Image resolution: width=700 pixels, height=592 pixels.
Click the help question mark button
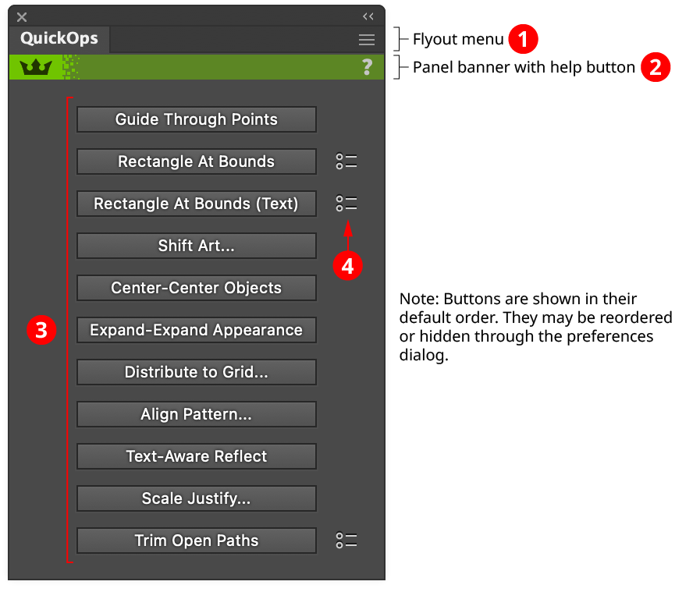pos(368,67)
